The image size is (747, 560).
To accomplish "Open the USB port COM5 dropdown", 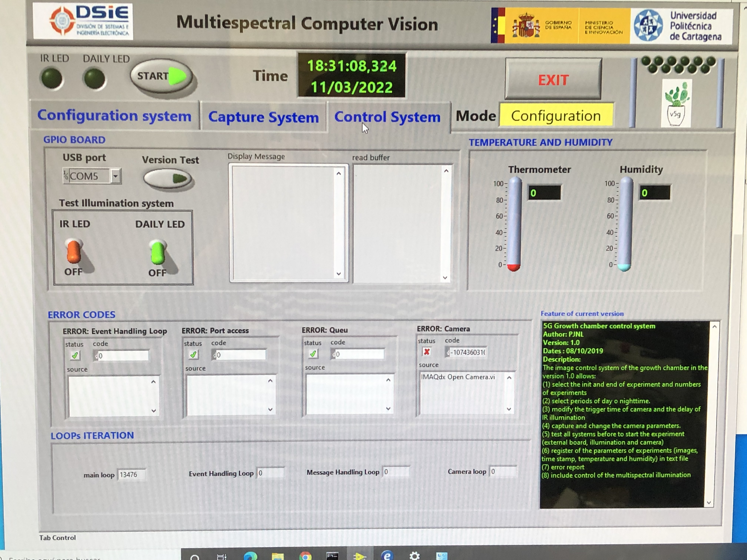I will (115, 176).
